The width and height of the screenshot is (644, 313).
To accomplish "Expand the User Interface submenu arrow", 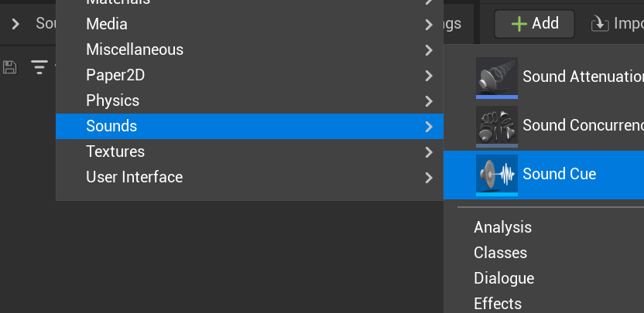I will pos(429,178).
